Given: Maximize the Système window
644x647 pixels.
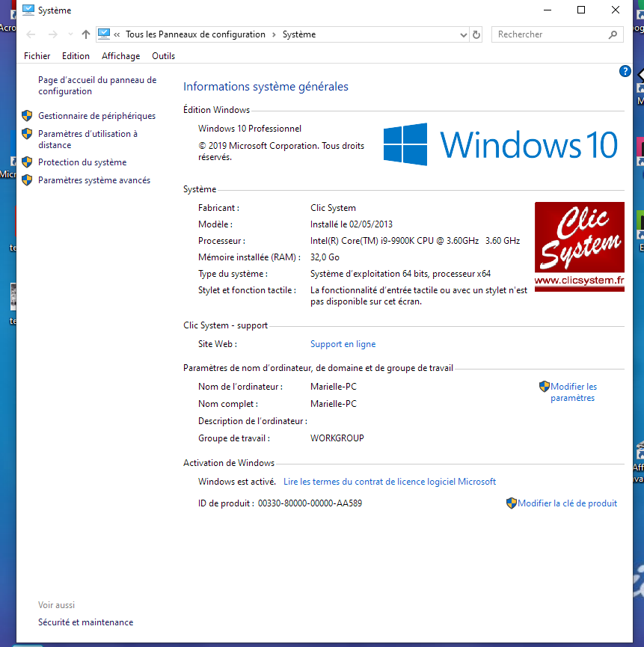Looking at the screenshot, I should pyautogui.click(x=581, y=10).
